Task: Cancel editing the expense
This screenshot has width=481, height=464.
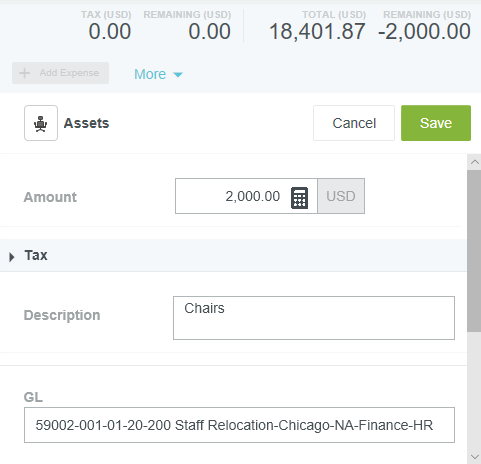Action: pos(354,123)
